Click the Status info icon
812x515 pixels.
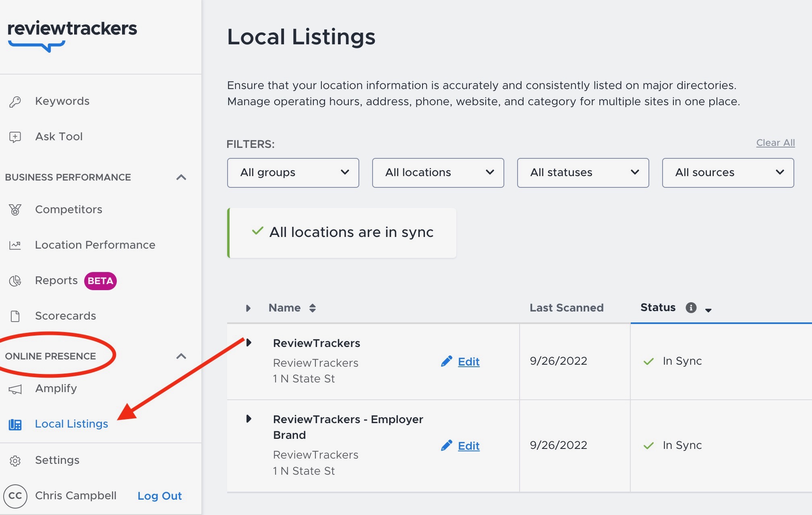(x=691, y=308)
